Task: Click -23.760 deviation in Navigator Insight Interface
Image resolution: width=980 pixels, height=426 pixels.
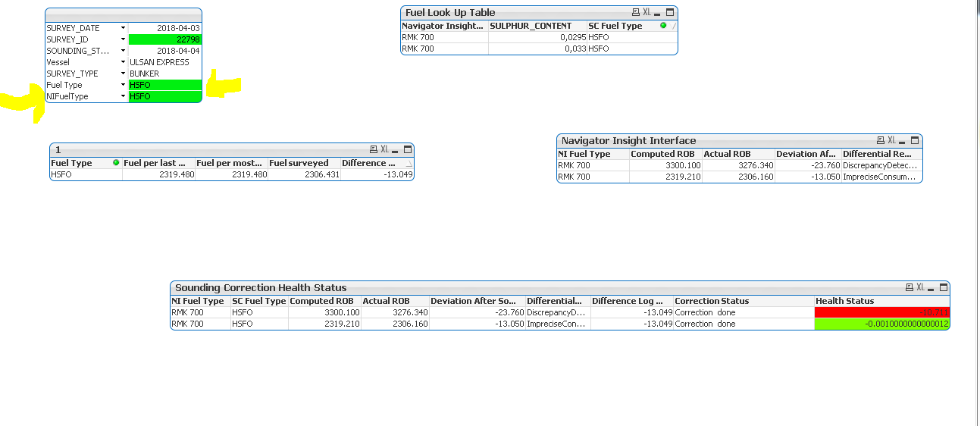Action: 808,165
